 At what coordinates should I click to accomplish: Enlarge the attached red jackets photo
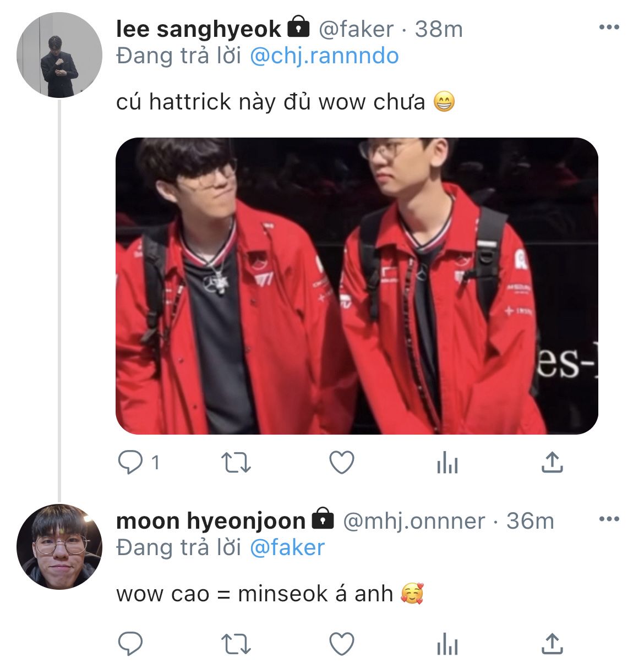(x=357, y=286)
